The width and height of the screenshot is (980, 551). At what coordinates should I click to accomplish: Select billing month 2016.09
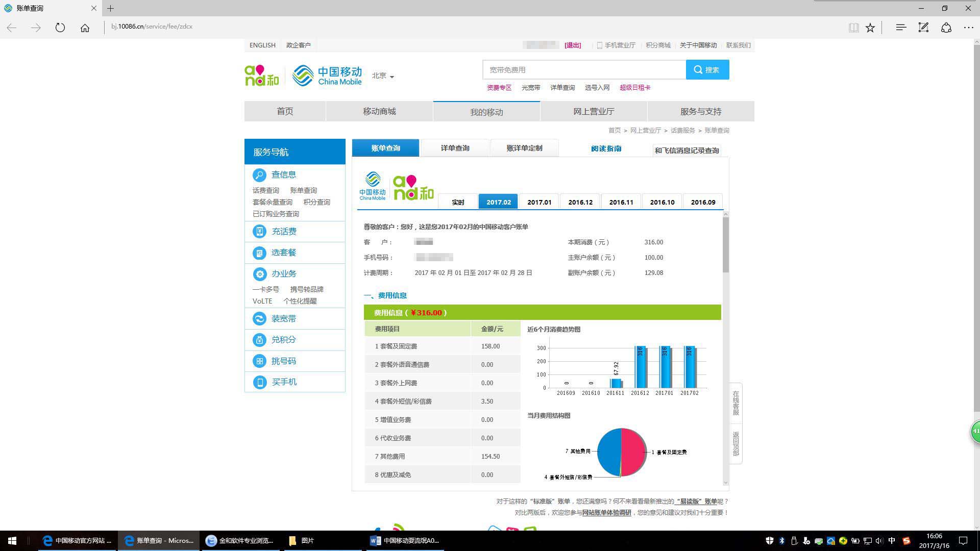pos(703,202)
